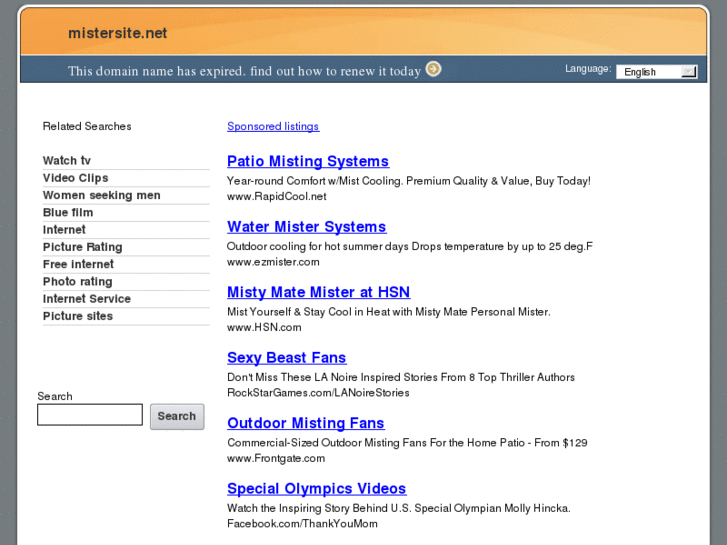Screen dimensions: 727x545
Task: Open Special Olympics Videos listing
Action: coord(317,488)
